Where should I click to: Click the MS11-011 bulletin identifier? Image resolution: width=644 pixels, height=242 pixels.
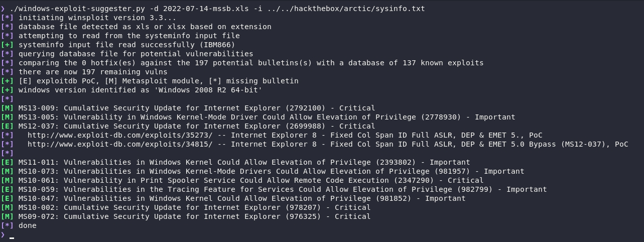tap(36, 162)
